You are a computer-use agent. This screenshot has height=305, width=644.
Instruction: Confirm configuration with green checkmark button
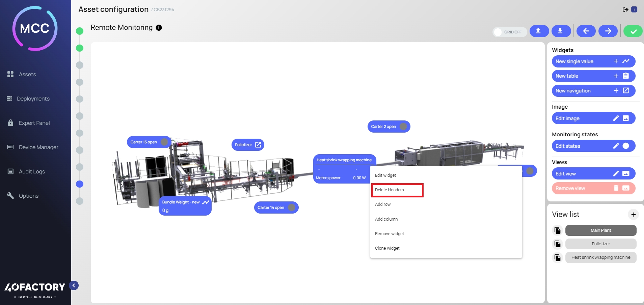click(633, 31)
